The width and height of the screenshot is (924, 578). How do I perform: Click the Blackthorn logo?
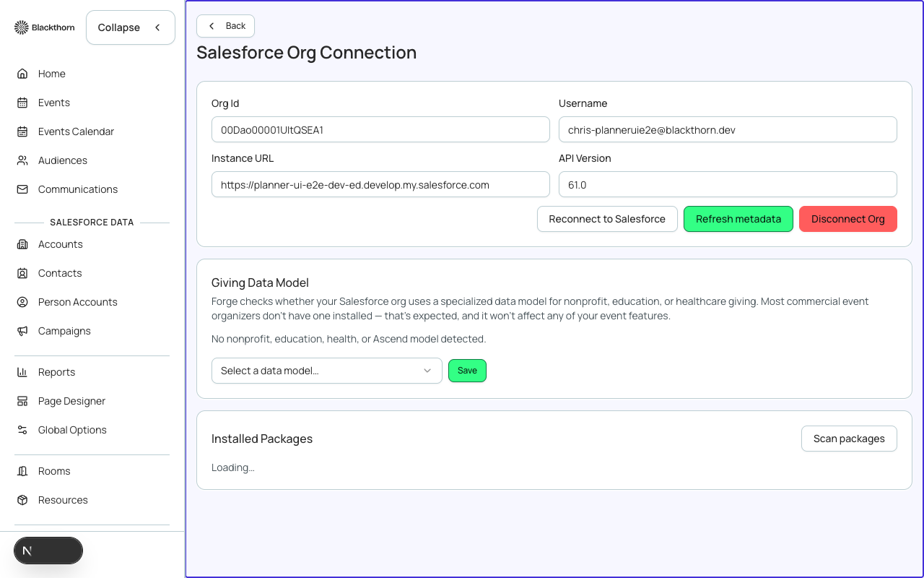point(44,27)
